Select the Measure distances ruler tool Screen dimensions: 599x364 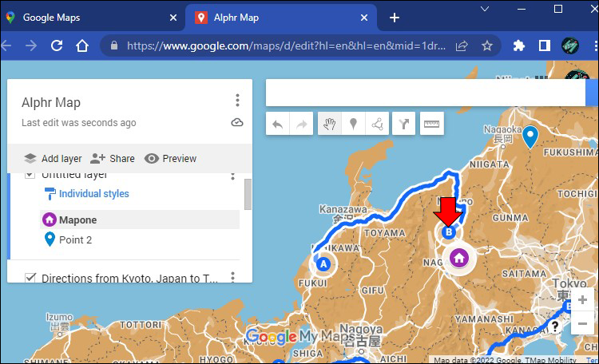pyautogui.click(x=431, y=124)
